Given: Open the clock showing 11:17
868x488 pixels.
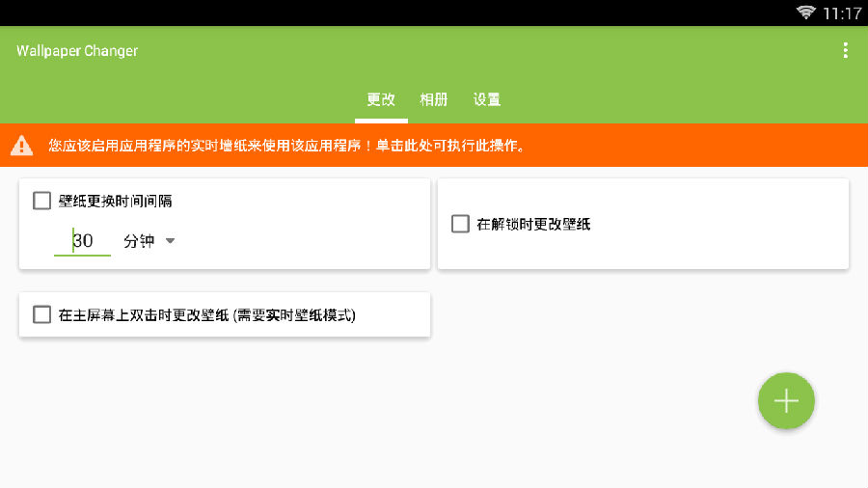Looking at the screenshot, I should click(x=842, y=13).
